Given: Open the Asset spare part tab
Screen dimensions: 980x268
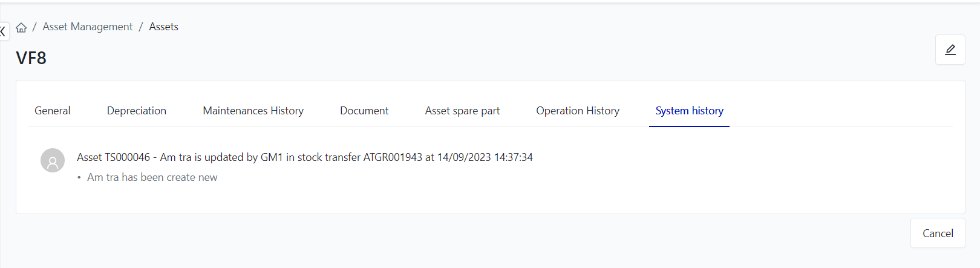Looking at the screenshot, I should 462,111.
